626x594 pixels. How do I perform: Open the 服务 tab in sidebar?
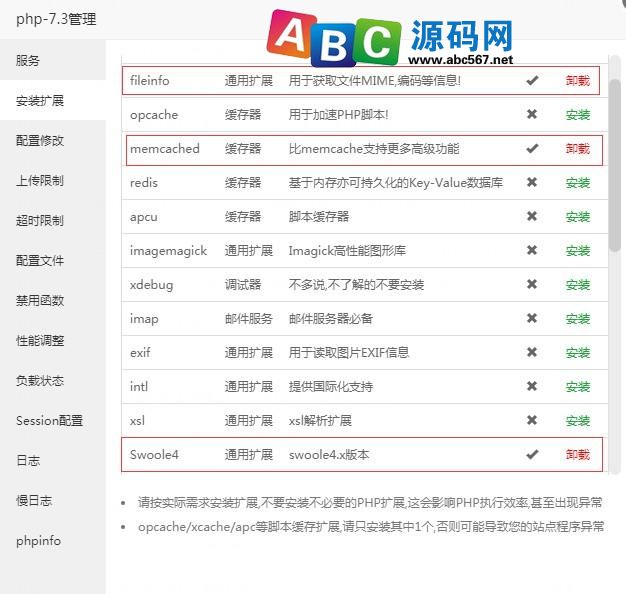[28, 60]
